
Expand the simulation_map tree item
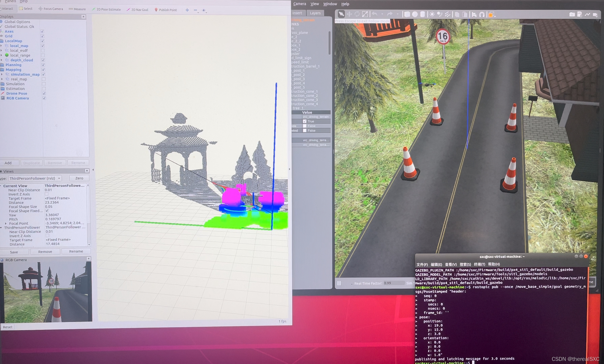tap(2, 74)
